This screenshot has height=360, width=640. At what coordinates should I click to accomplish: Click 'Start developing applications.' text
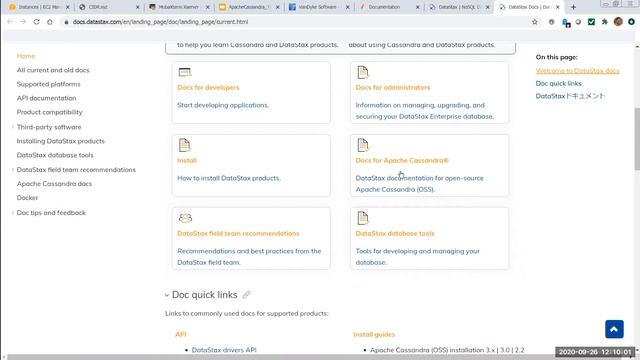point(223,105)
